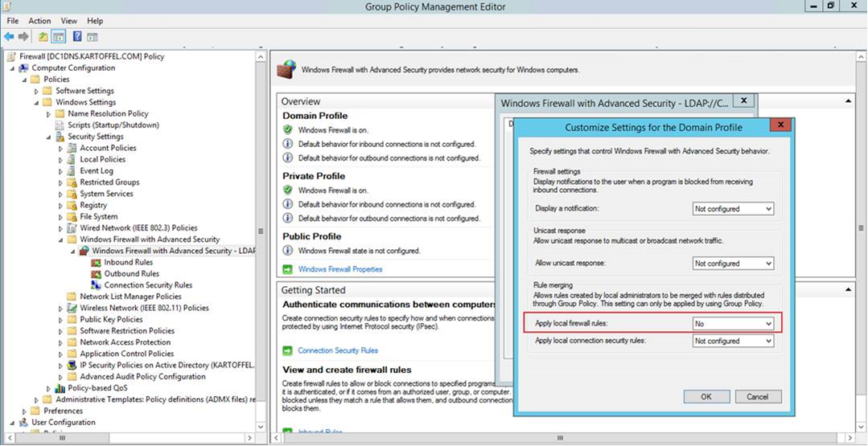Image resolution: width=868 pixels, height=446 pixels.
Task: Expand the Public Key Policies node
Action: click(61, 320)
